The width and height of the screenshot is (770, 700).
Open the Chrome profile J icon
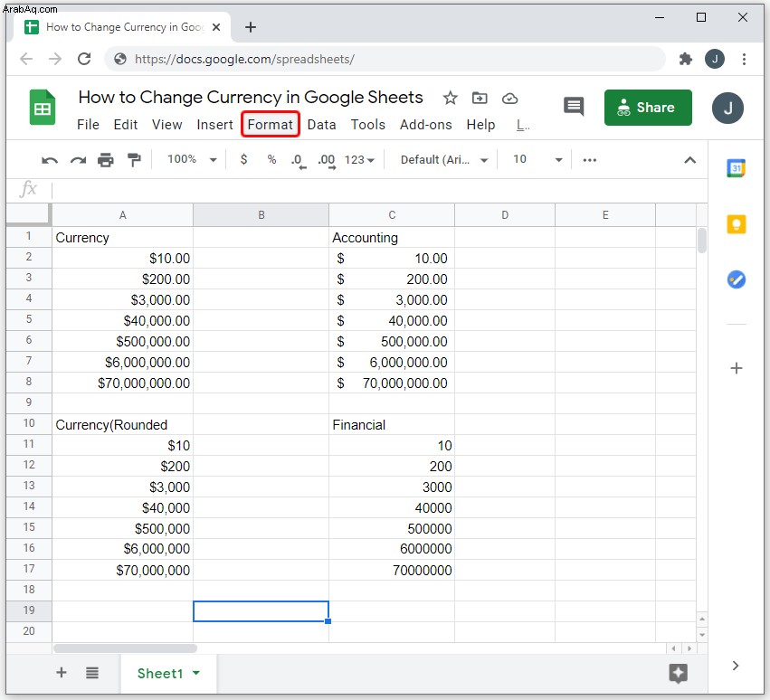pyautogui.click(x=715, y=60)
